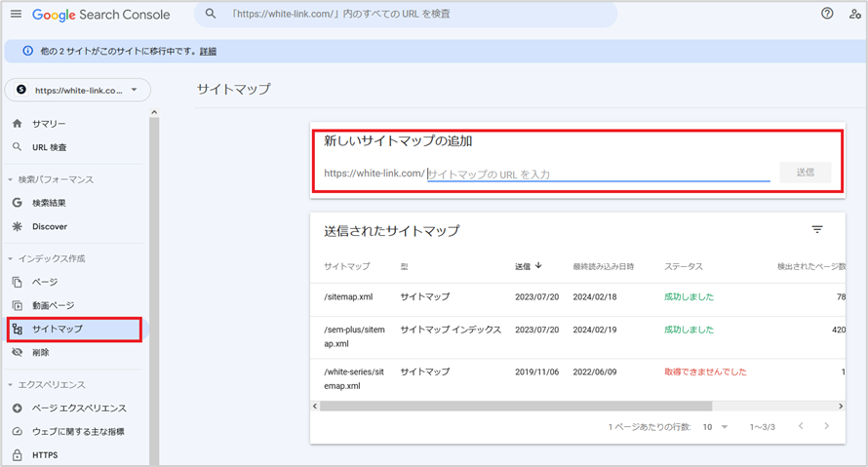Click the sort arrow next to 送信 column
868x467 pixels.
point(538,265)
